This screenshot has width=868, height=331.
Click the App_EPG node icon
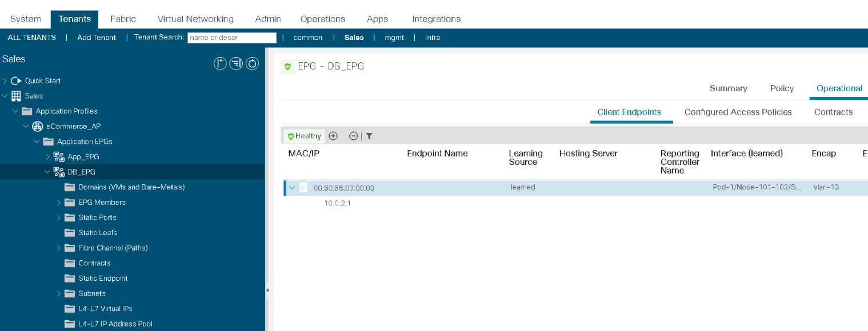59,156
